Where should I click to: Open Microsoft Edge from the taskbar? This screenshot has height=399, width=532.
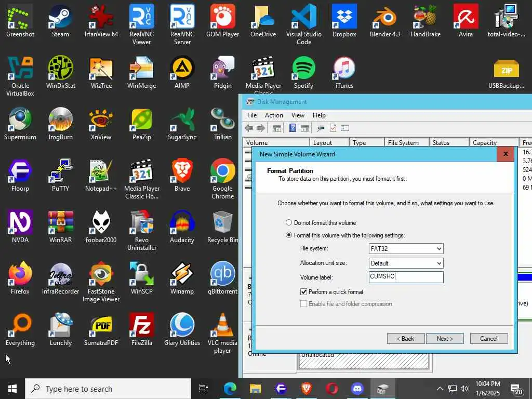coord(230,389)
